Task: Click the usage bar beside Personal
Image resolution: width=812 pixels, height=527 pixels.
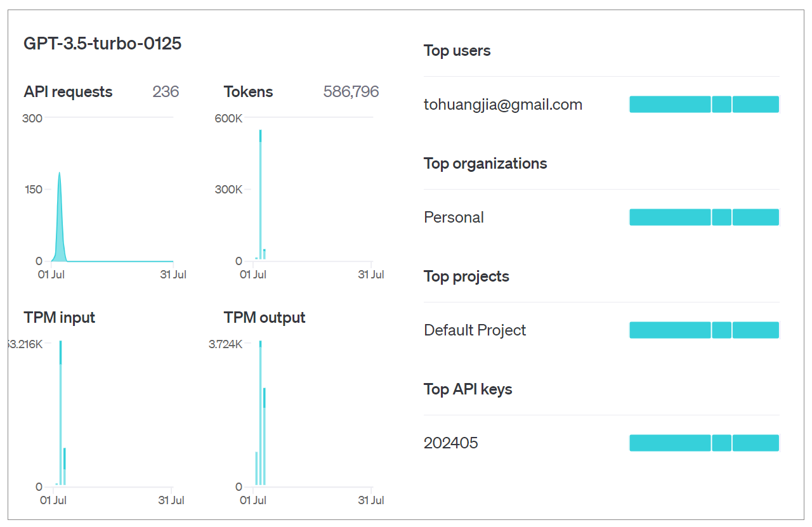Action: coord(704,218)
